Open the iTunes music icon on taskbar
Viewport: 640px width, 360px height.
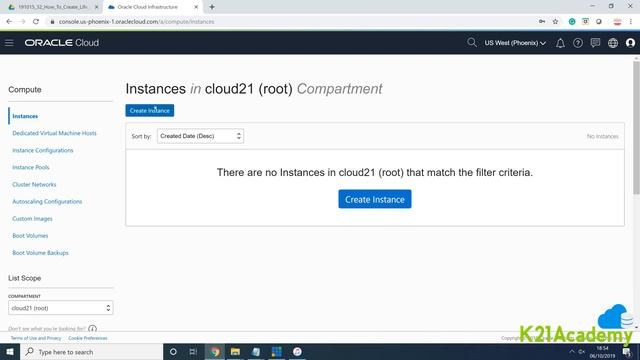coord(297,352)
